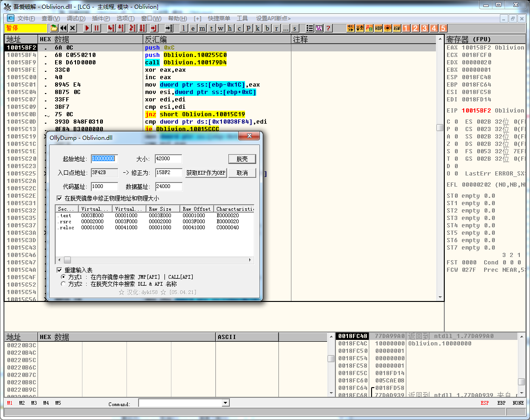530x420 pixels.
Task: Click the stack pane vertical scrollbar thumb
Action: point(522,382)
